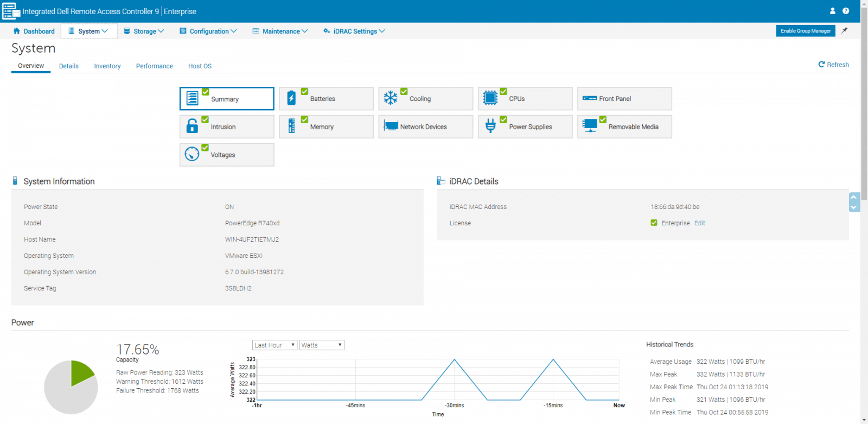The width and height of the screenshot is (868, 424).
Task: Click the Edit license link
Action: pyautogui.click(x=699, y=223)
